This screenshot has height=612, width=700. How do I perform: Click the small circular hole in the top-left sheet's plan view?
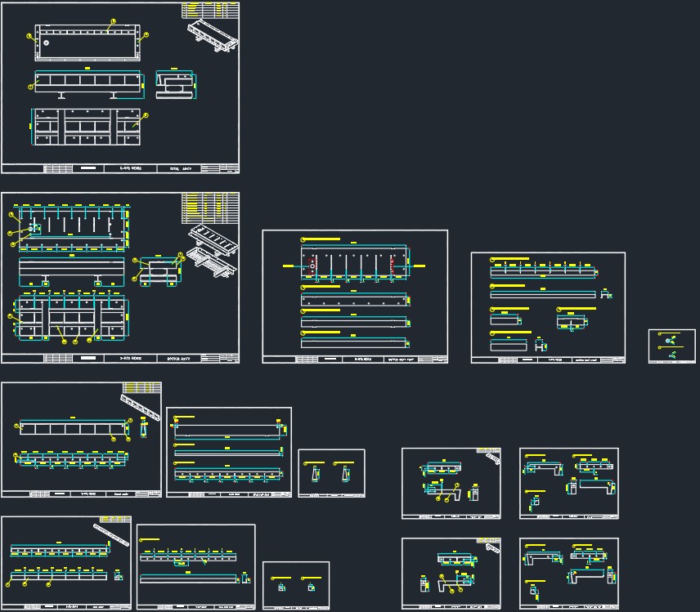click(x=47, y=43)
